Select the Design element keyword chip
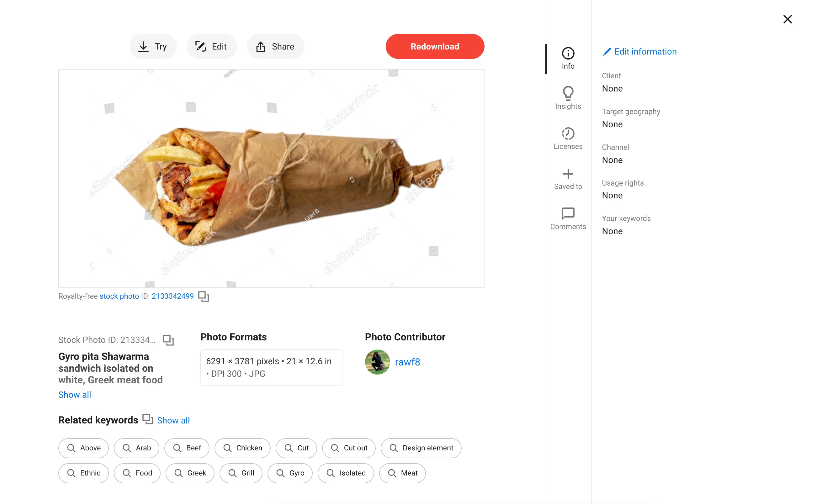This screenshot has height=504, width=816. [421, 448]
